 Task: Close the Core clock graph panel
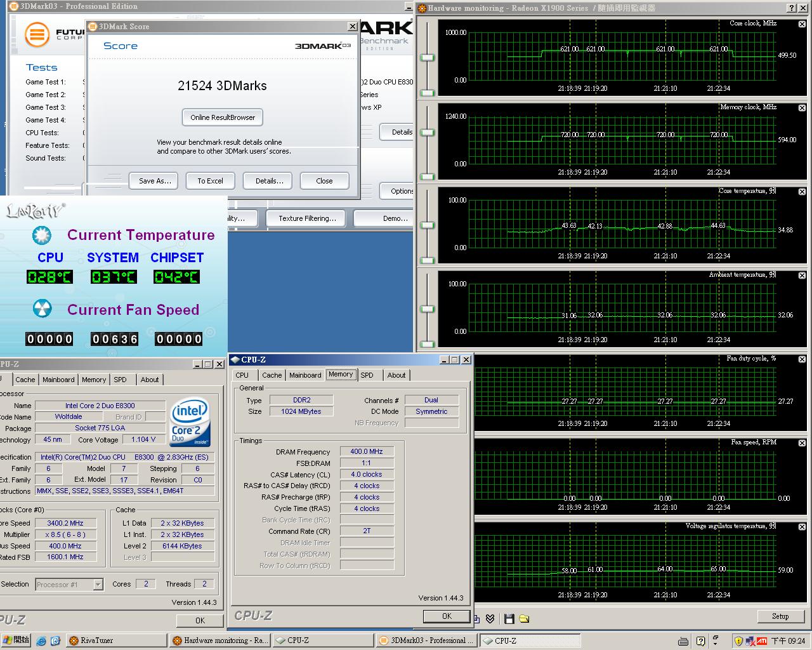[802, 24]
